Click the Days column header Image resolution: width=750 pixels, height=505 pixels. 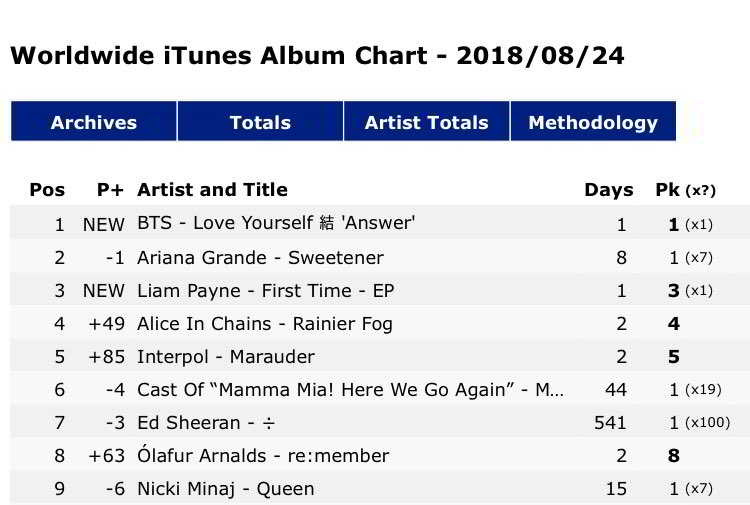tap(608, 190)
